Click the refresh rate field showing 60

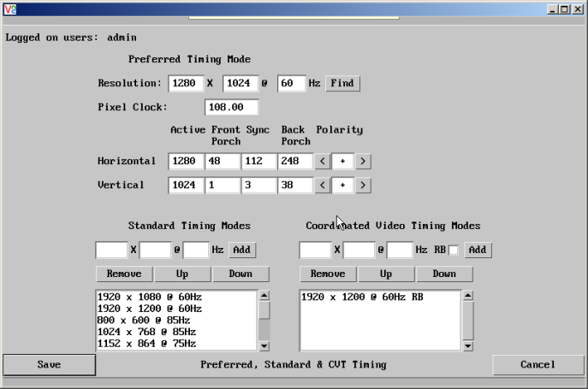point(291,83)
